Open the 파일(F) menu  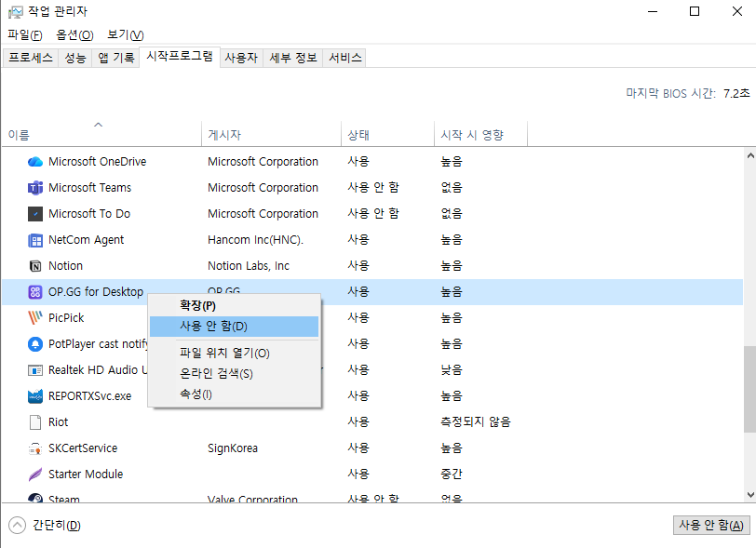(x=25, y=34)
